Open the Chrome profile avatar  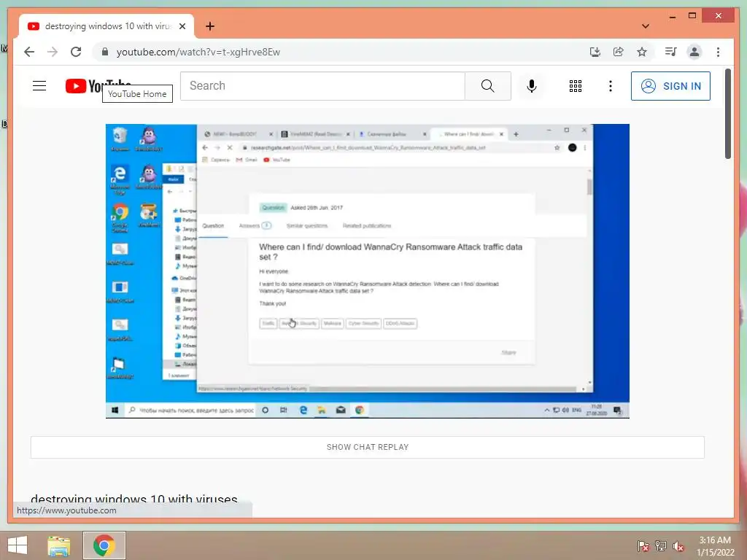point(694,52)
